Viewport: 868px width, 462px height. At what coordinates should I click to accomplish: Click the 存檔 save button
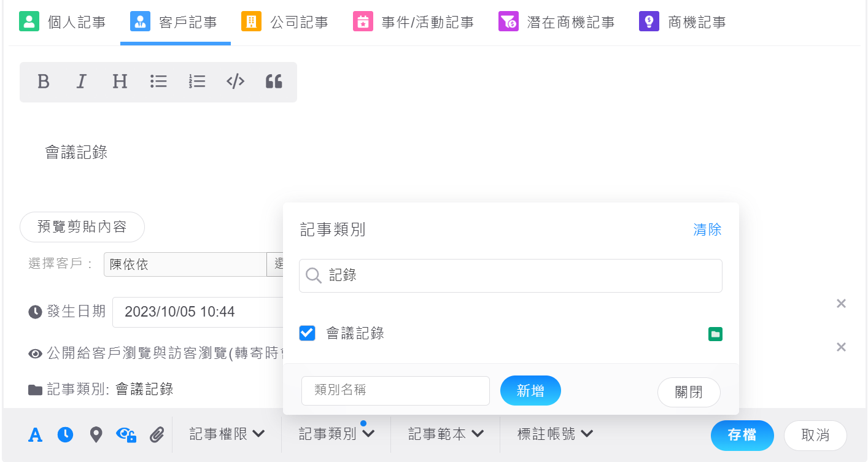click(x=742, y=435)
